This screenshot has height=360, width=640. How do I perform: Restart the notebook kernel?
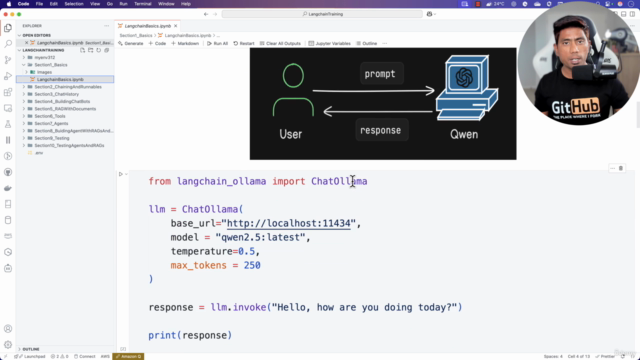pyautogui.click(x=244, y=43)
